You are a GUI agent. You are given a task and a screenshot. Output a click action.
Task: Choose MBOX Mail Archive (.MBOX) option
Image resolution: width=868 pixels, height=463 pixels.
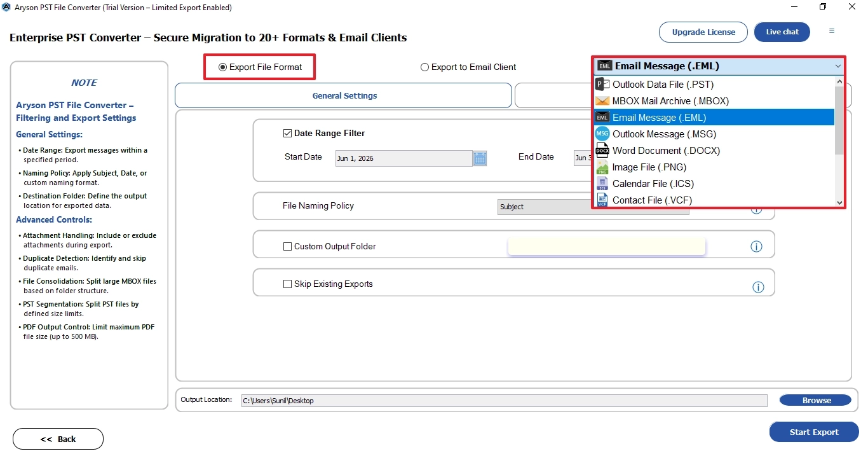(714, 100)
